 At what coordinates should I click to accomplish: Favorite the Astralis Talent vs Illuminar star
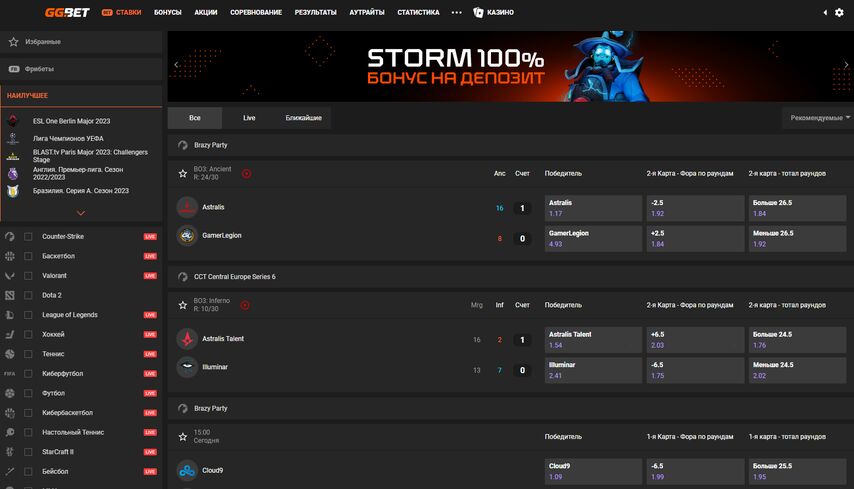tap(183, 305)
